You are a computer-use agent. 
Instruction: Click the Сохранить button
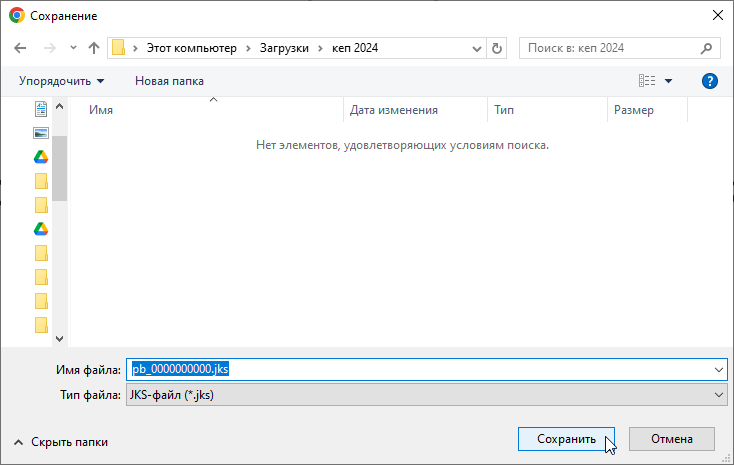pos(566,439)
